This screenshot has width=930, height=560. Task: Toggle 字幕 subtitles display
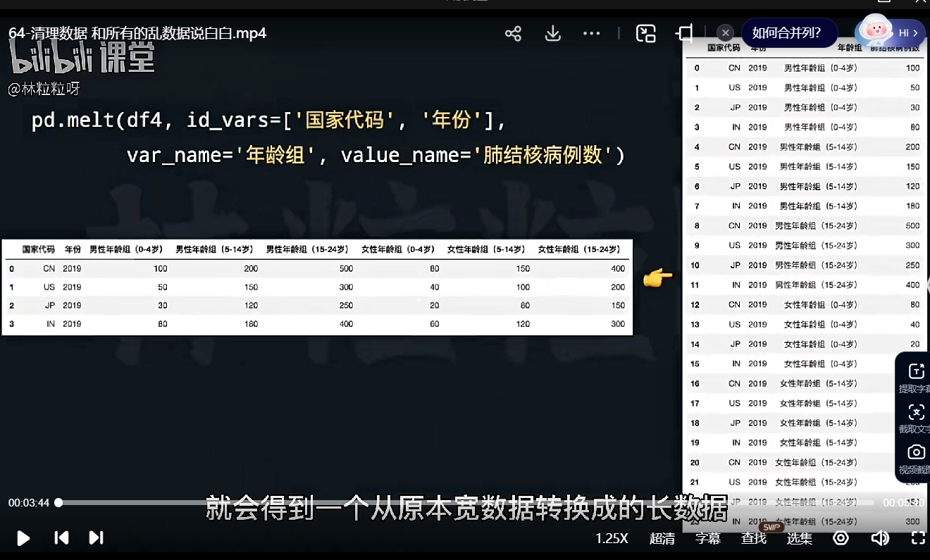pyautogui.click(x=707, y=538)
